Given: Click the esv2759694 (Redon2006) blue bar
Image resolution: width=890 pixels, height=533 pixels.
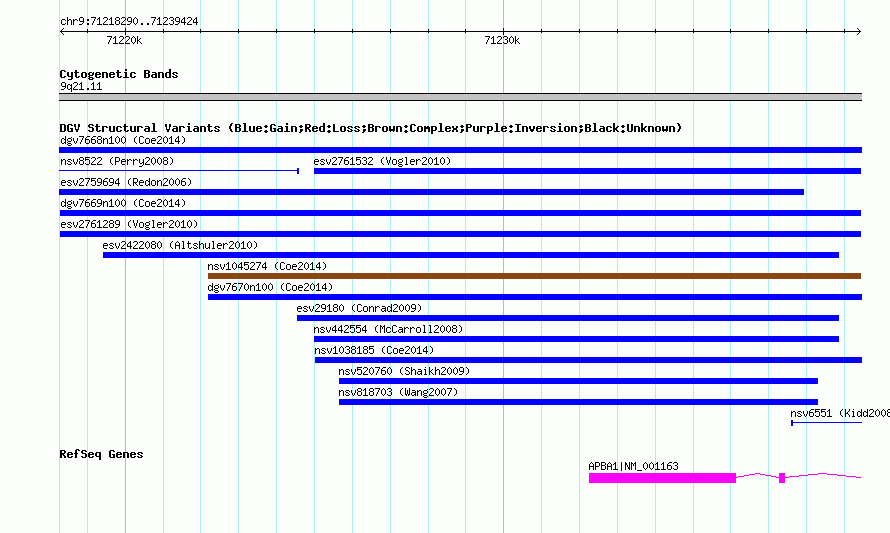Looking at the screenshot, I should click(431, 192).
